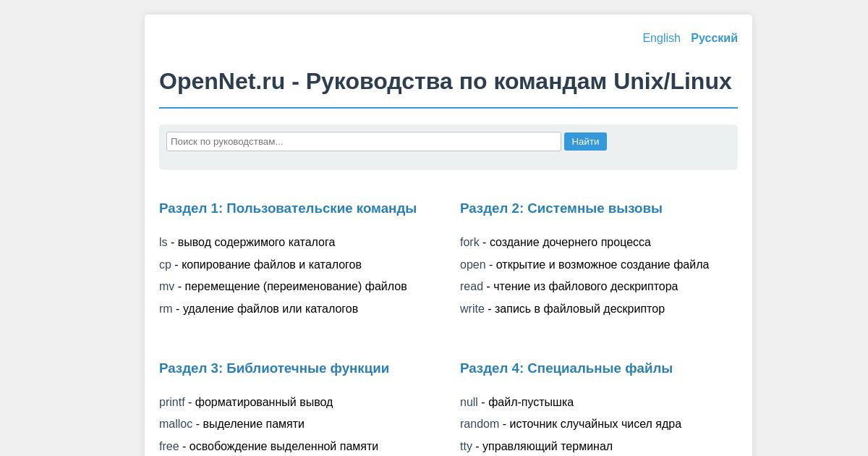
Task: View the malloc documentation
Action: click(176, 425)
